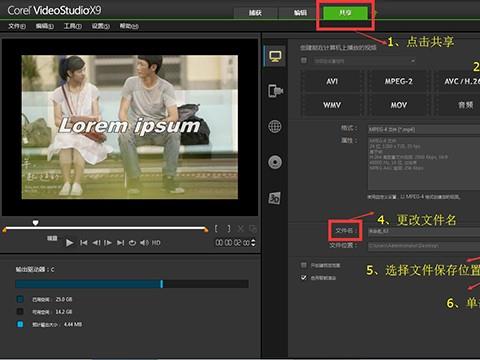Step back to the previous frame
Screen dimensions: 480x360
(96, 243)
